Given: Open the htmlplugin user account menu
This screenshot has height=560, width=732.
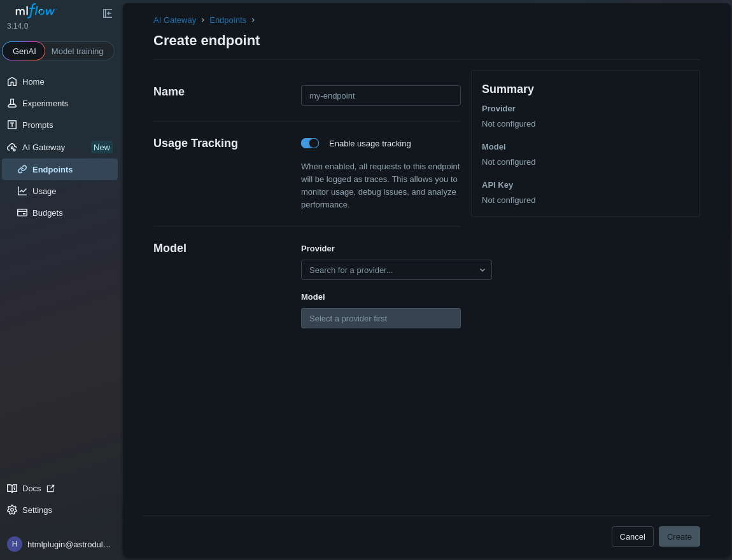Looking at the screenshot, I should [60, 544].
